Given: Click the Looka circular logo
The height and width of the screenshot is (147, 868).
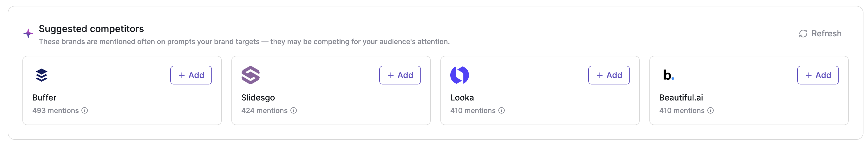Looking at the screenshot, I should (x=459, y=75).
